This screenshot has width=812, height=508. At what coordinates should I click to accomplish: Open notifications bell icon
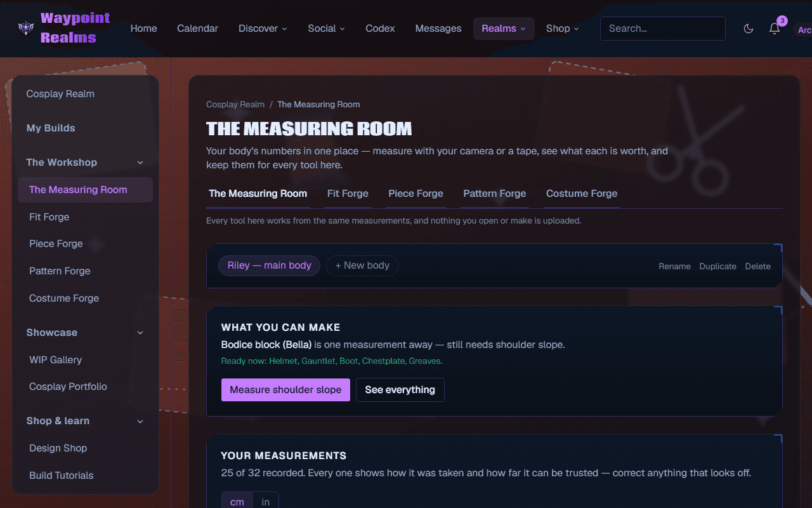pos(775,29)
